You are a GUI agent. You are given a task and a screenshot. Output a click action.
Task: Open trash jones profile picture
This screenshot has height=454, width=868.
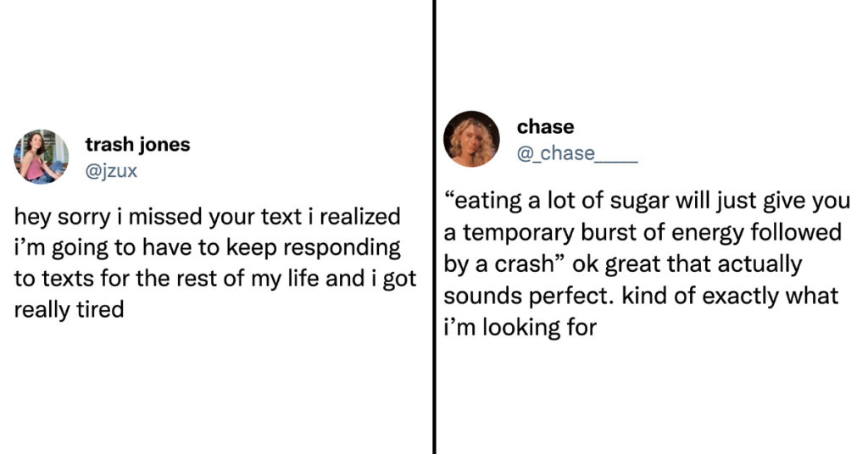tap(41, 157)
